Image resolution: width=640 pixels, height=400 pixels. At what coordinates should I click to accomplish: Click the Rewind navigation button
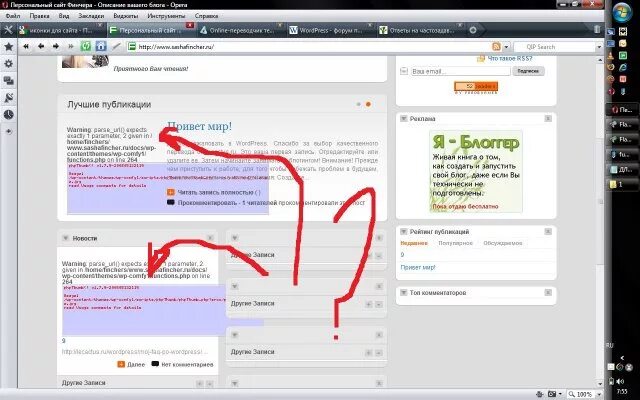click(x=26, y=47)
